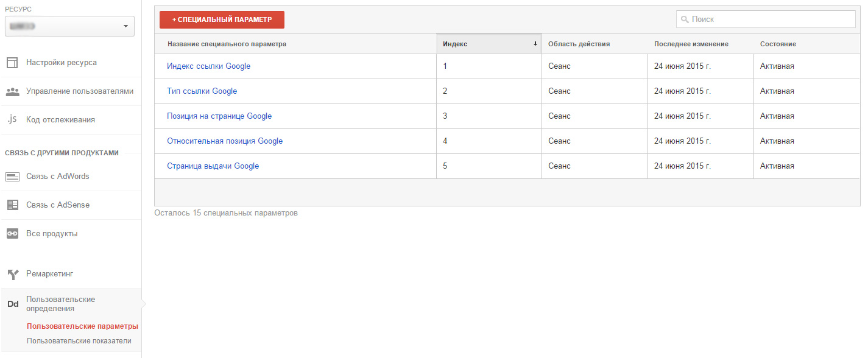868x358 pixels.
Task: Click the Управление пользователями people icon
Action: pyautogui.click(x=12, y=91)
